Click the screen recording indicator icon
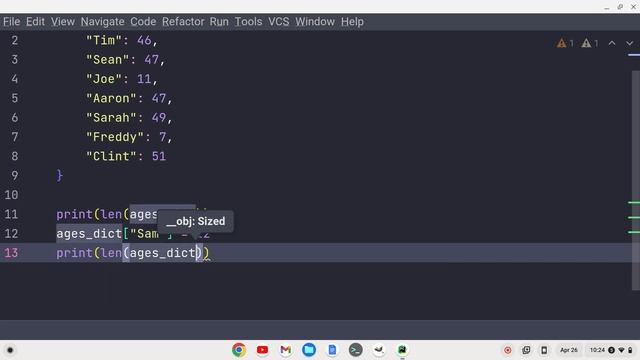The height and width of the screenshot is (360, 640). 508,350
